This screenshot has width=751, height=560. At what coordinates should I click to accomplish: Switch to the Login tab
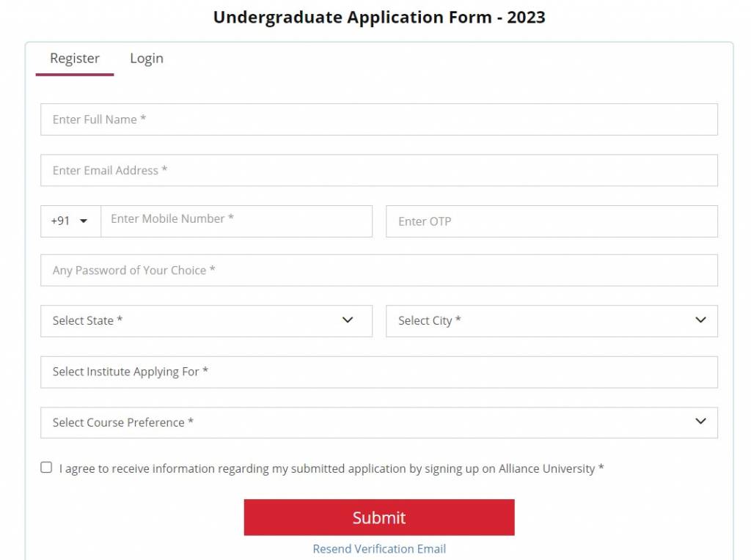click(x=146, y=58)
